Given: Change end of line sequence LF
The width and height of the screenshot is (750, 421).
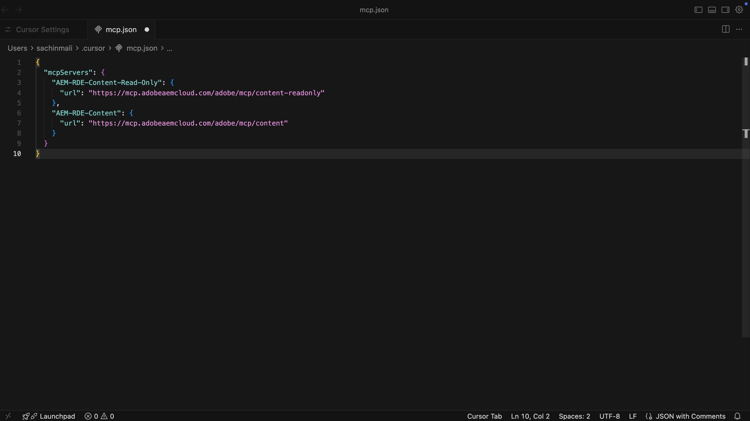Looking at the screenshot, I should point(632,416).
